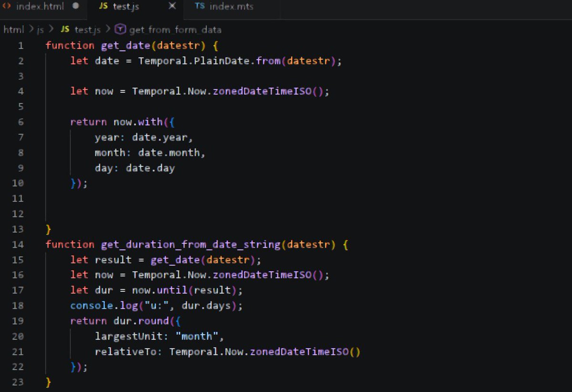
Task: Click line number 14 in the gutter
Action: (x=18, y=245)
